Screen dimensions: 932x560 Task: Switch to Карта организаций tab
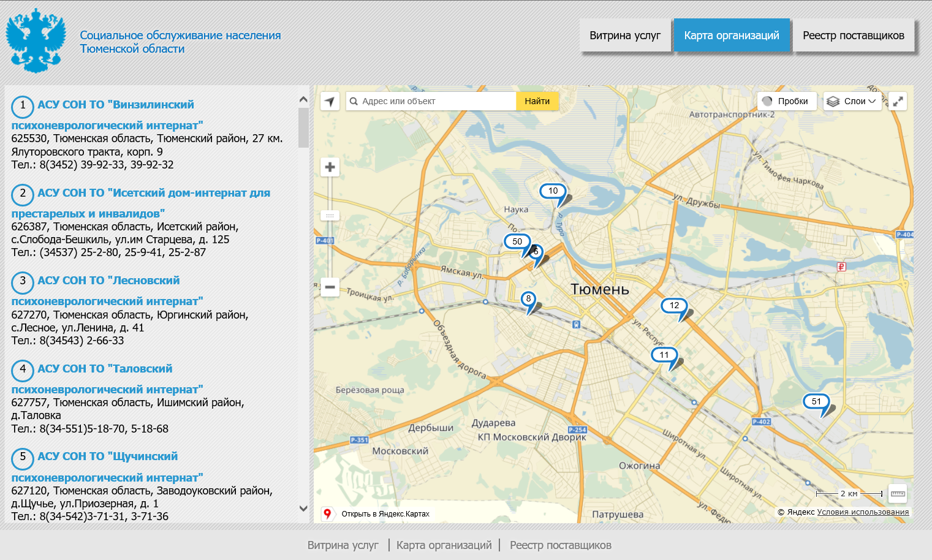click(x=732, y=36)
